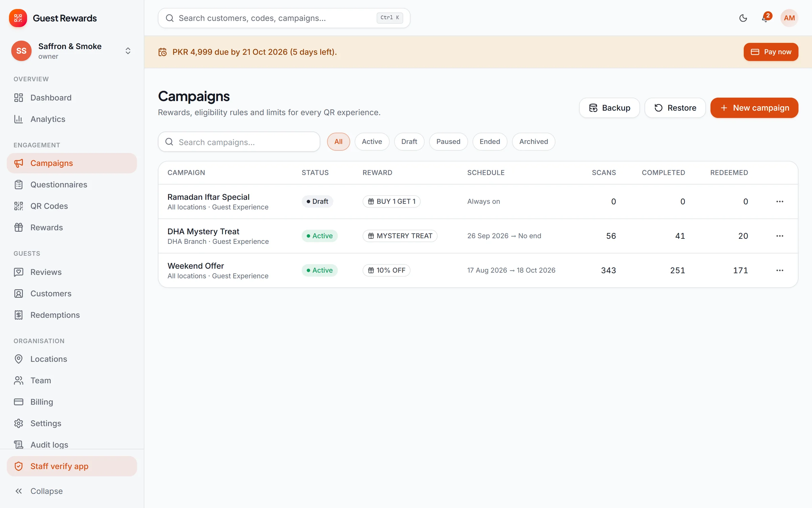Click the Guest Rewards logo icon
The image size is (812, 508).
point(18,18)
